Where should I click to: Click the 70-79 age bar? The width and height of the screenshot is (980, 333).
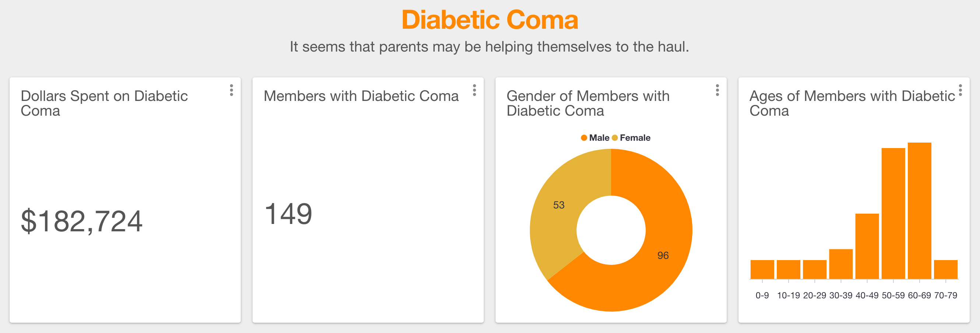point(945,269)
